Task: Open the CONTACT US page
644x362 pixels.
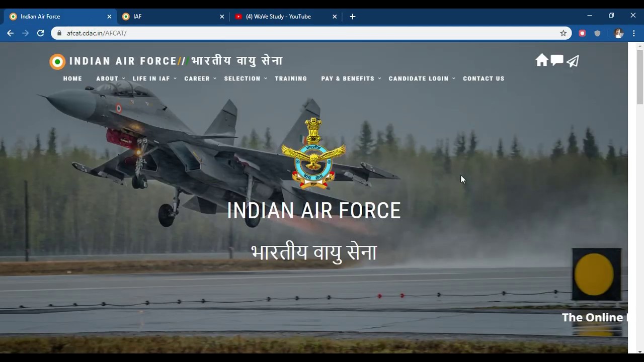Action: [484, 78]
